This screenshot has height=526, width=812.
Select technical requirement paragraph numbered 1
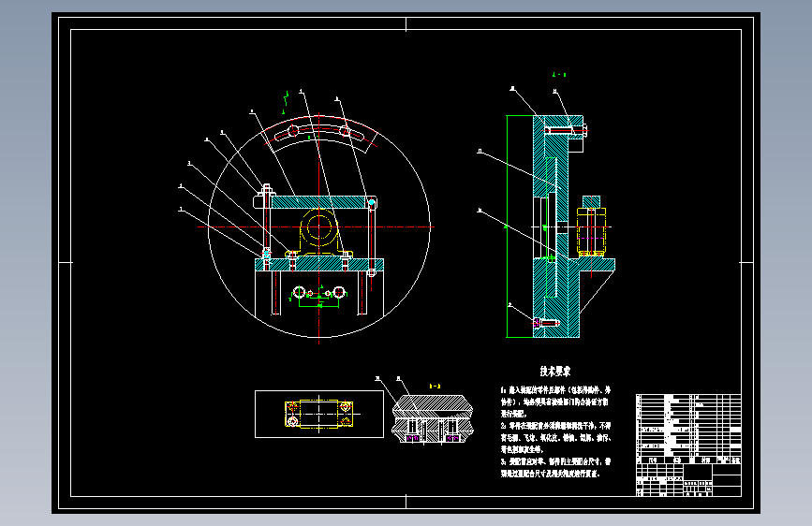[x=555, y=402]
